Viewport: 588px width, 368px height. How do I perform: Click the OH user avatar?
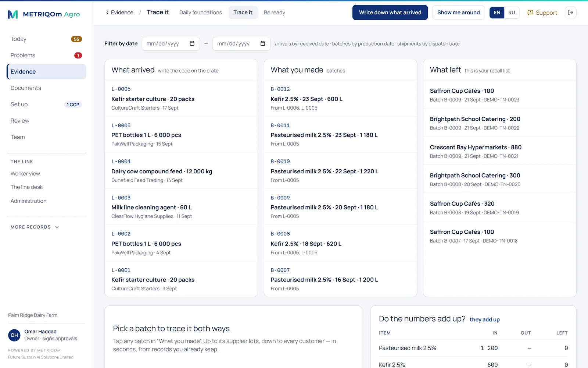[14, 335]
